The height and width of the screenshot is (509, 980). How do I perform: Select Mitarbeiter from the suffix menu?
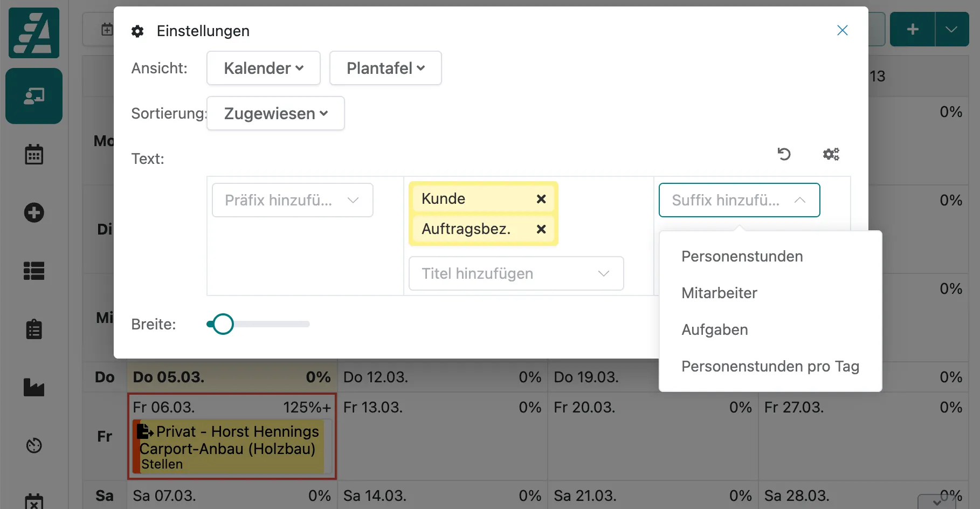click(719, 293)
